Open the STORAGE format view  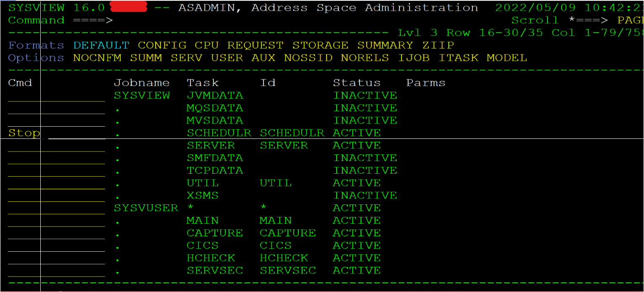pos(320,45)
